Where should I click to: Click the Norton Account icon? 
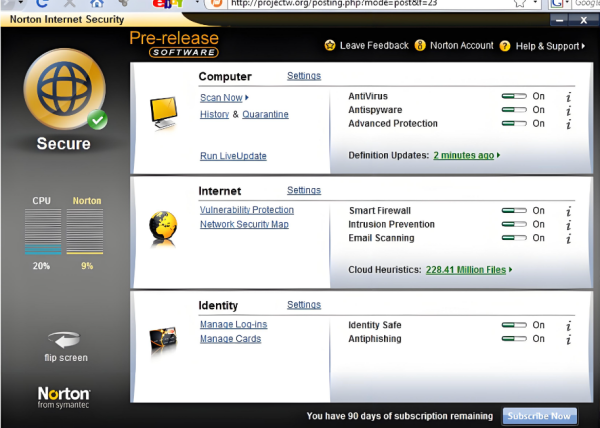[420, 46]
